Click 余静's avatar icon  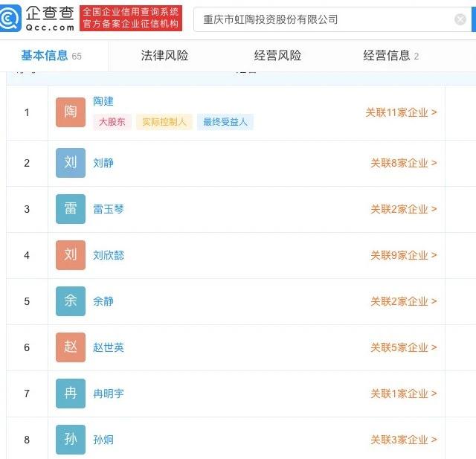[71, 301]
